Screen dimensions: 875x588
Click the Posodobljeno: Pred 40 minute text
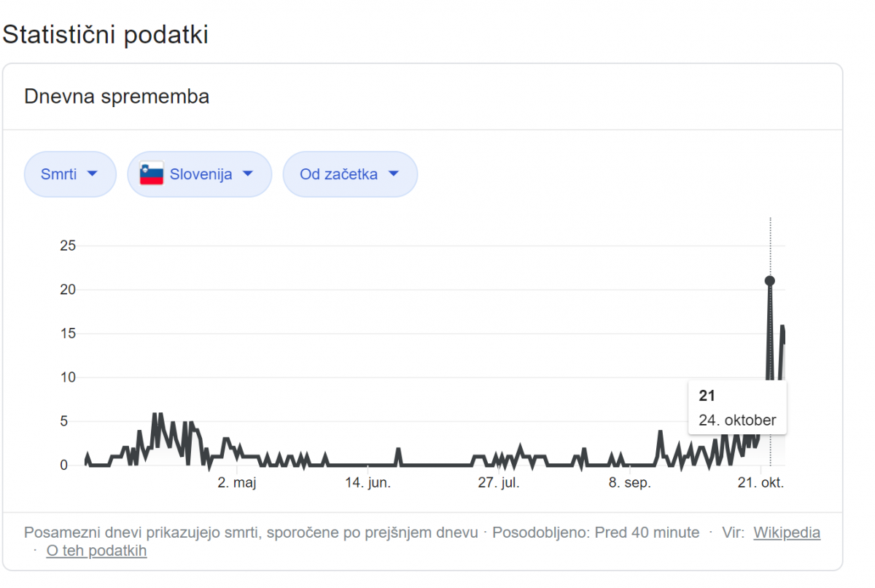point(596,533)
